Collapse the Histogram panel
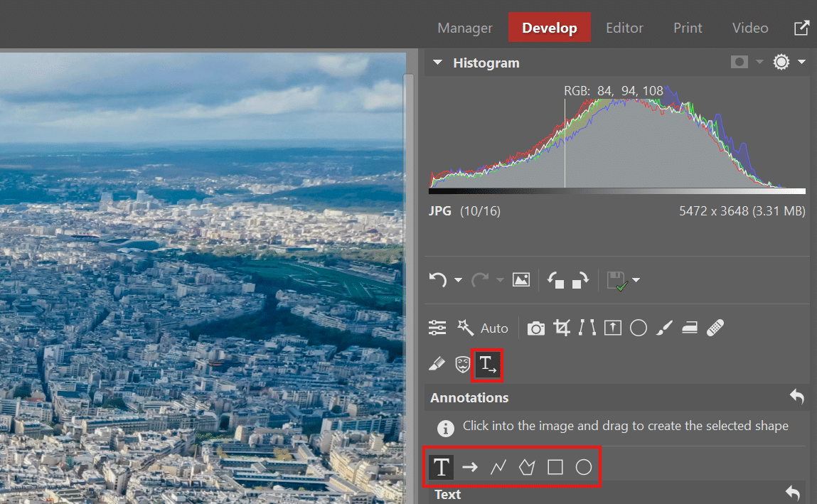Image resolution: width=817 pixels, height=504 pixels. coord(438,63)
